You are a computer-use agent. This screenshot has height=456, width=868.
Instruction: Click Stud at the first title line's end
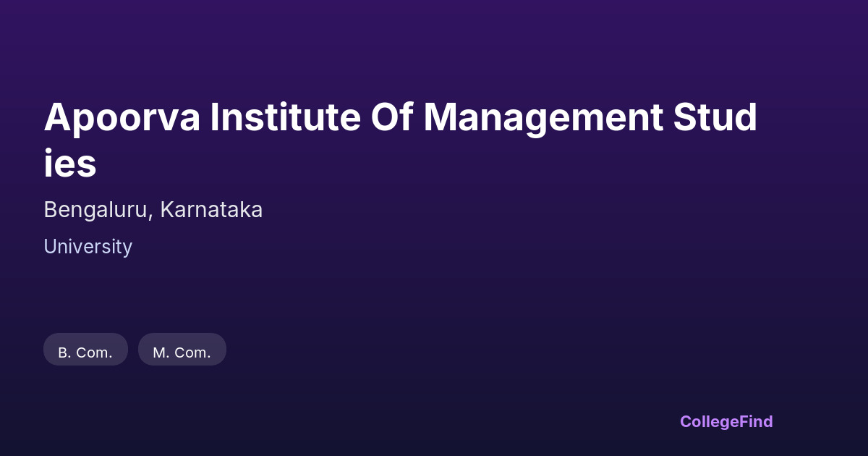pyautogui.click(x=715, y=118)
